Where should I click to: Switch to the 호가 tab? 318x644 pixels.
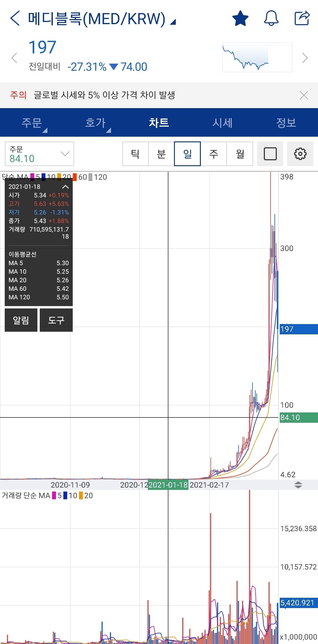[x=95, y=123]
